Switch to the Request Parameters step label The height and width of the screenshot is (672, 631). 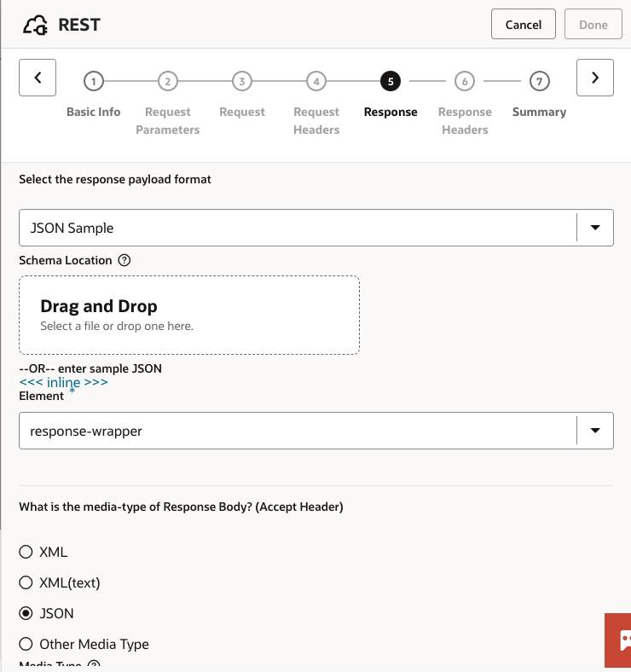168,120
